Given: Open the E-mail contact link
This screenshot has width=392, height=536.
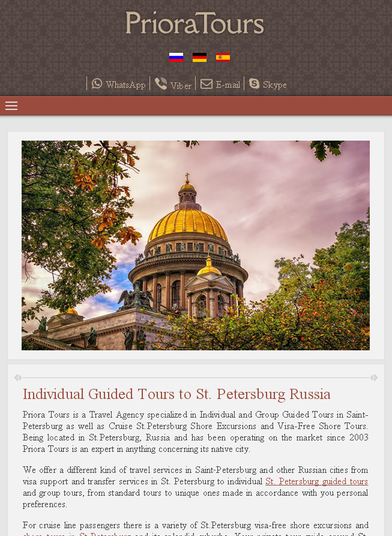Looking at the screenshot, I should [x=228, y=85].
